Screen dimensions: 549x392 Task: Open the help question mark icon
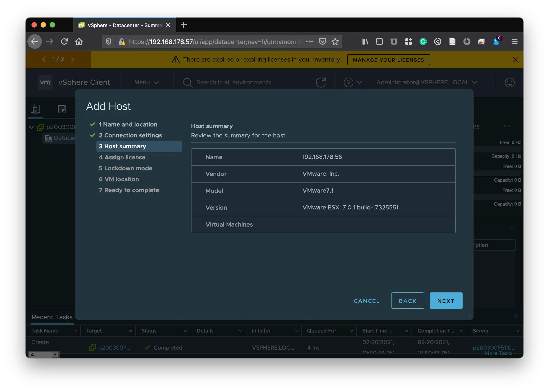348,83
